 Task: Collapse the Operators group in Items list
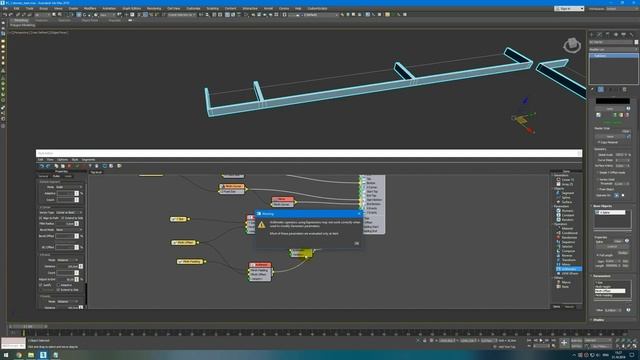[552, 224]
